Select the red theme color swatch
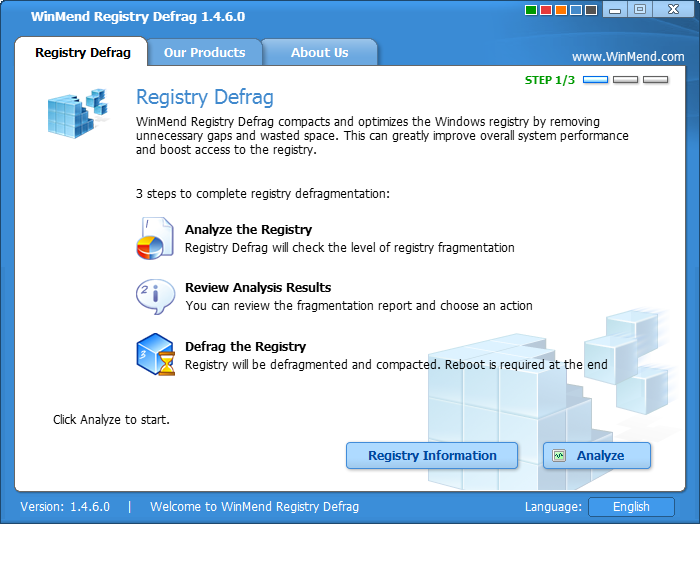 [546, 10]
